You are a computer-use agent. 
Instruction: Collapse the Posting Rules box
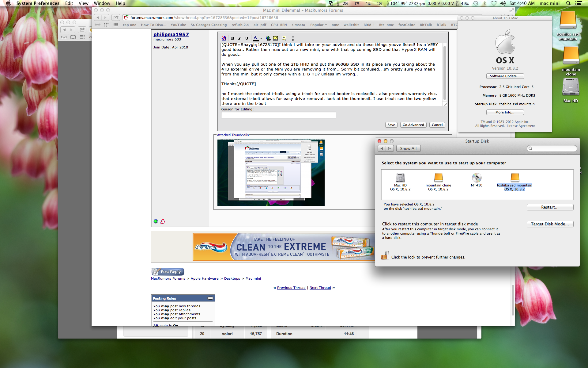pos(210,298)
